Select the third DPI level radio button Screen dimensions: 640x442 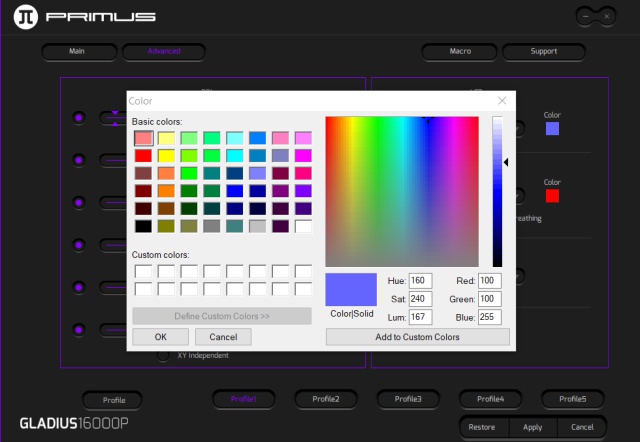pos(79,202)
